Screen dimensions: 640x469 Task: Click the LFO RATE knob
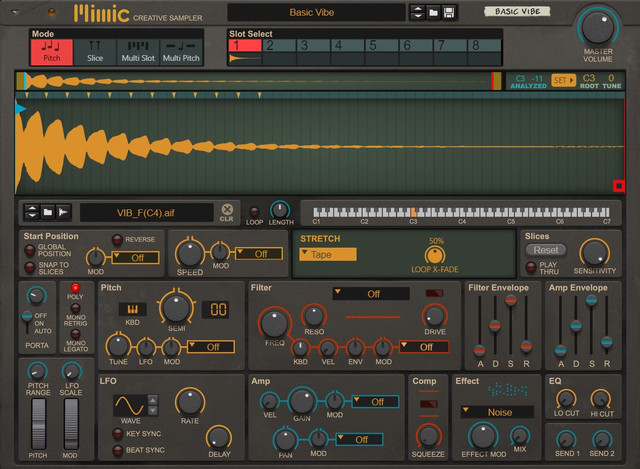(x=190, y=402)
